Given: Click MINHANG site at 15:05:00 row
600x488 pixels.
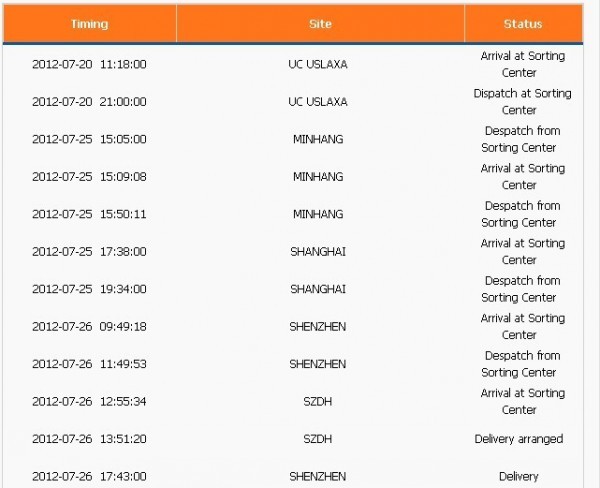Looking at the screenshot, I should tap(318, 139).
